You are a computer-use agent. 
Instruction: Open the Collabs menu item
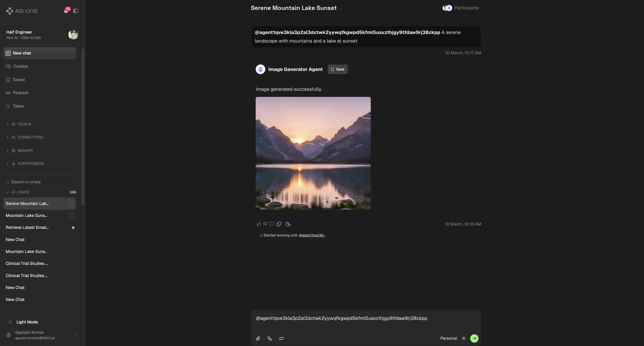tap(20, 66)
